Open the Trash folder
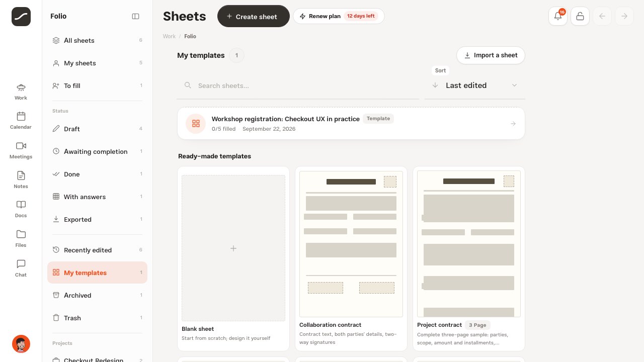 pos(97,318)
